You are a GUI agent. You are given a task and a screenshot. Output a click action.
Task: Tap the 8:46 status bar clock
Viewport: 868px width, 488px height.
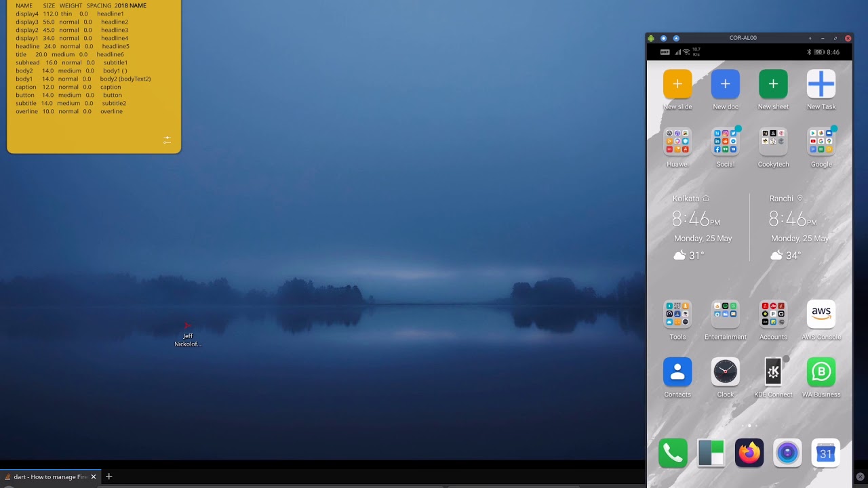[x=833, y=52]
